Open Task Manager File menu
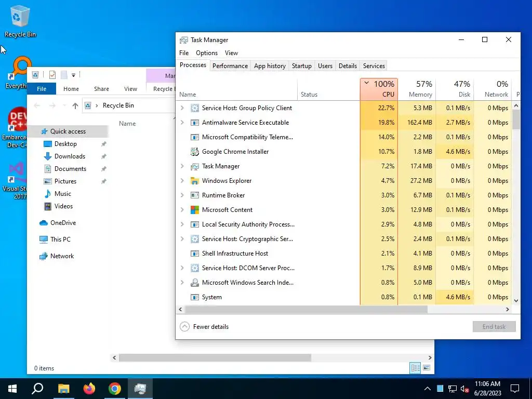This screenshot has height=399, width=532. [x=184, y=53]
